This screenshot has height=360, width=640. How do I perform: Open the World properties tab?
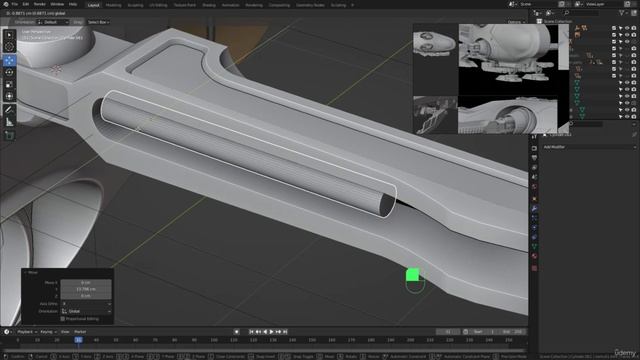(x=534, y=187)
